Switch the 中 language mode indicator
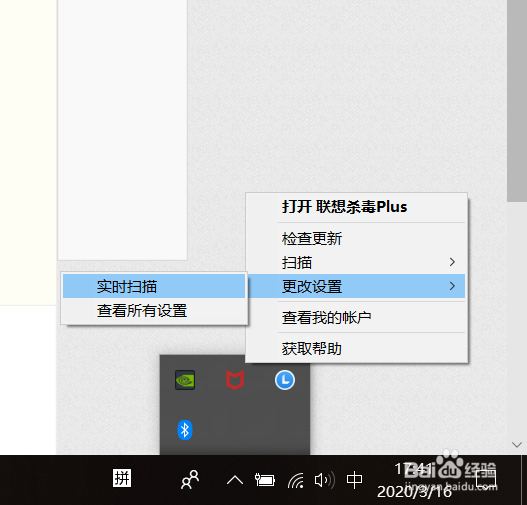 tap(354, 480)
